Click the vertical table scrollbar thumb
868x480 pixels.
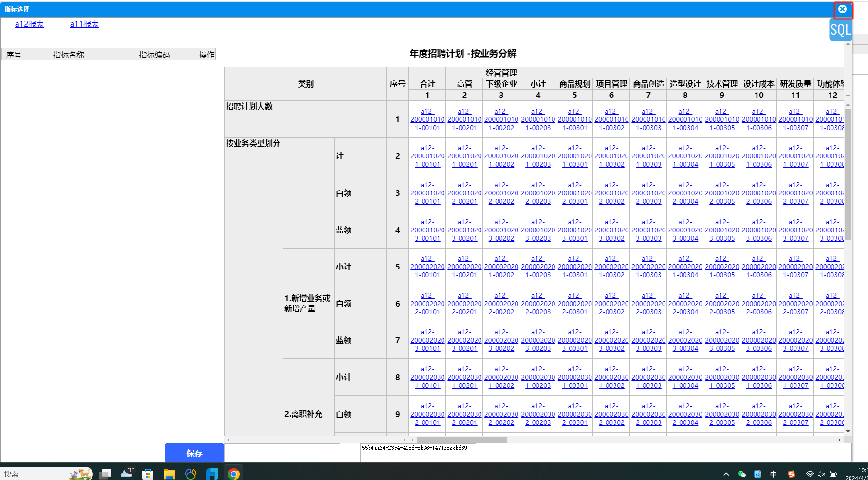(848, 174)
